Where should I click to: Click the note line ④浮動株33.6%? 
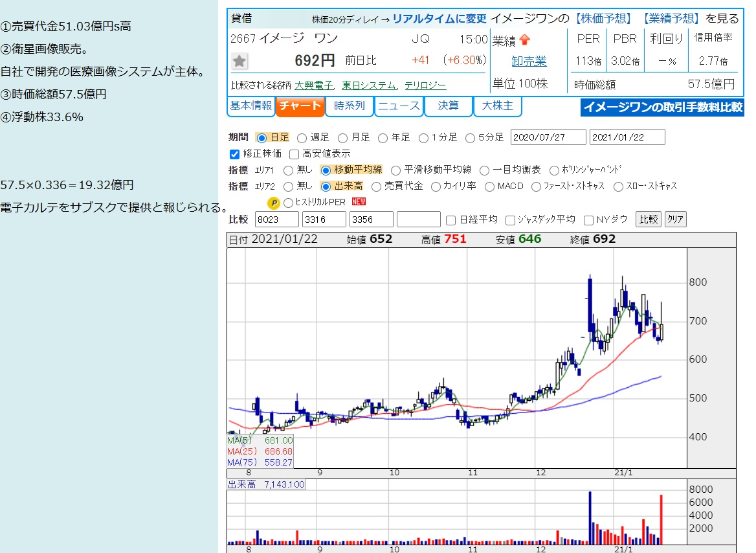pyautogui.click(x=42, y=117)
